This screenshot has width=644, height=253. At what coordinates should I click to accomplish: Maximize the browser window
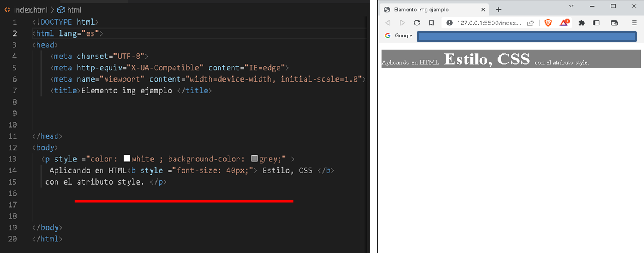613,6
